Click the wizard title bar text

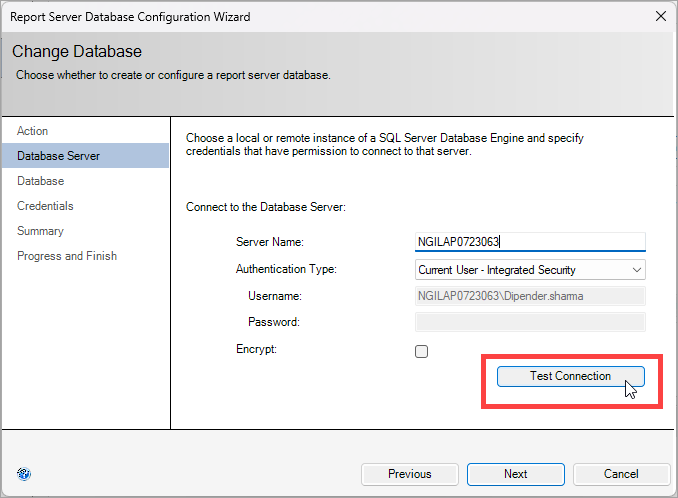coord(130,17)
